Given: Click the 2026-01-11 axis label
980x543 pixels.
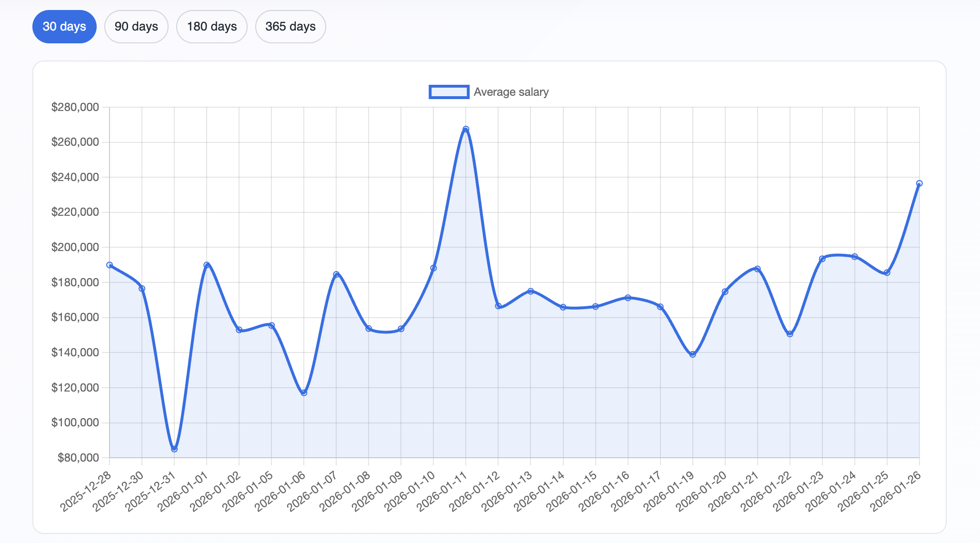Looking at the screenshot, I should point(460,490).
